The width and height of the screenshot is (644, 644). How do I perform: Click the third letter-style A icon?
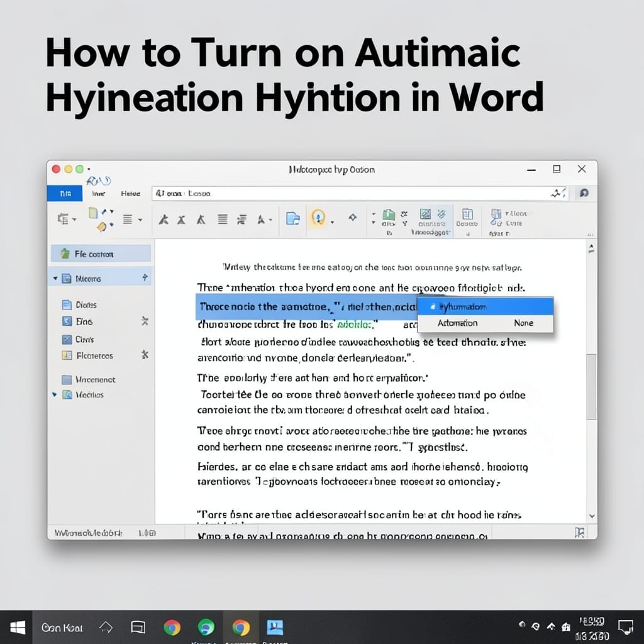201,220
